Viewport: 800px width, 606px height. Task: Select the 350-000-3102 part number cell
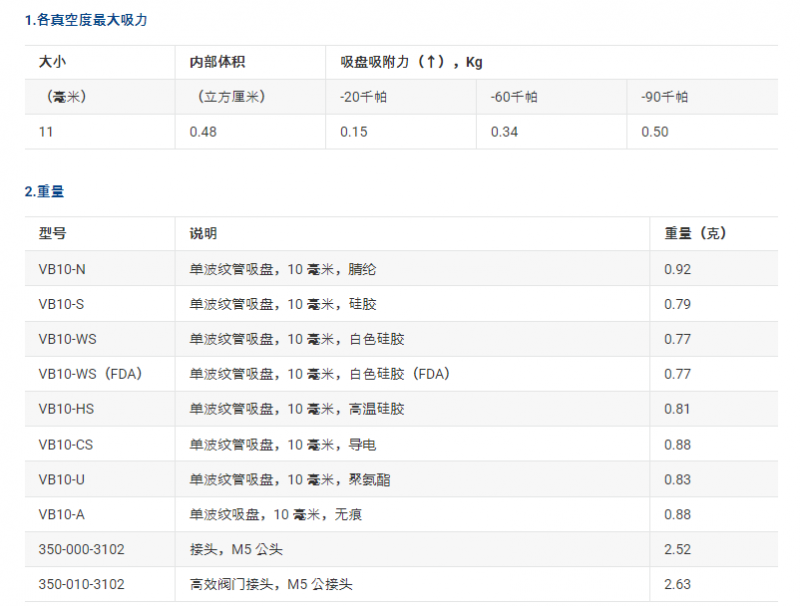(x=81, y=549)
